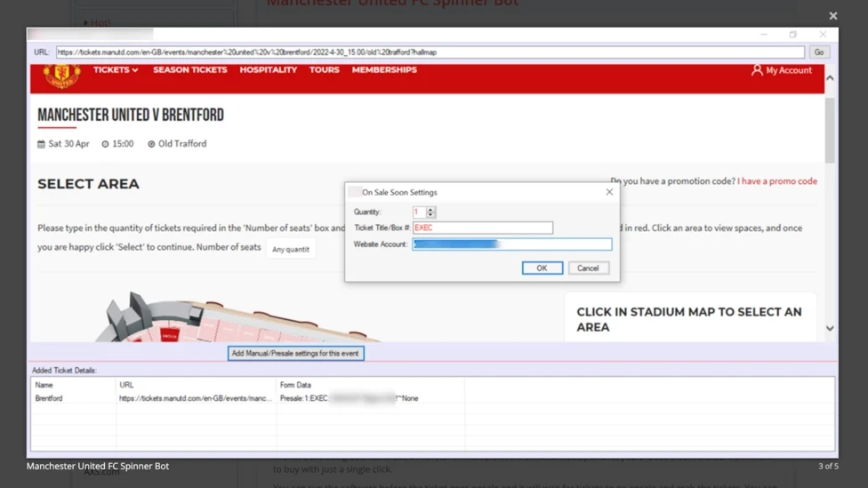Click the Manchester United crest logo
The width and height of the screenshot is (868, 488).
tap(61, 76)
